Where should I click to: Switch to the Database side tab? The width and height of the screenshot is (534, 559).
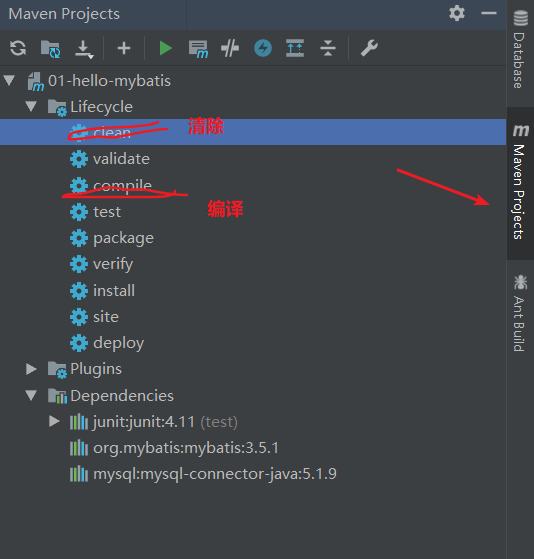[x=520, y=50]
